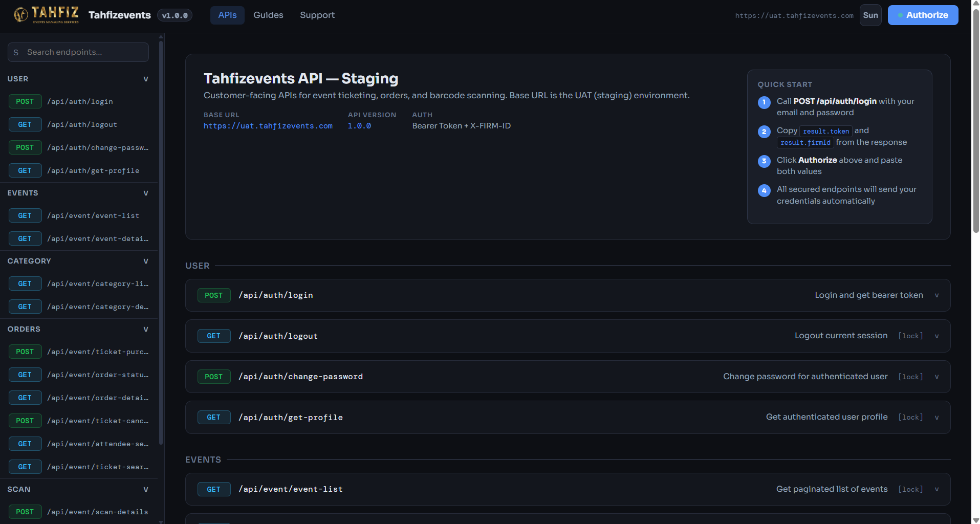Toggle the Sun theme button
The width and height of the screenshot is (980, 524).
(870, 15)
